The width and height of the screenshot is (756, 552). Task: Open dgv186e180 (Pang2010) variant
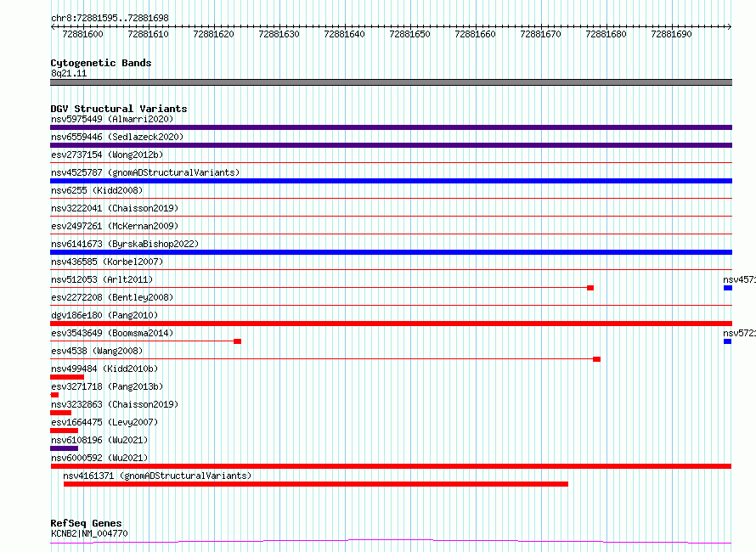pos(104,315)
